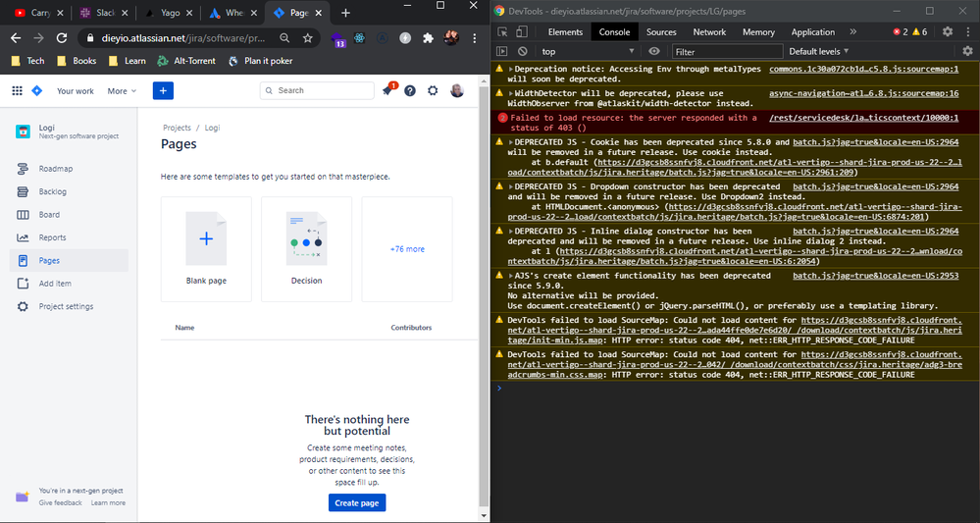Image resolution: width=980 pixels, height=523 pixels.
Task: Click the Create page button
Action: click(357, 503)
